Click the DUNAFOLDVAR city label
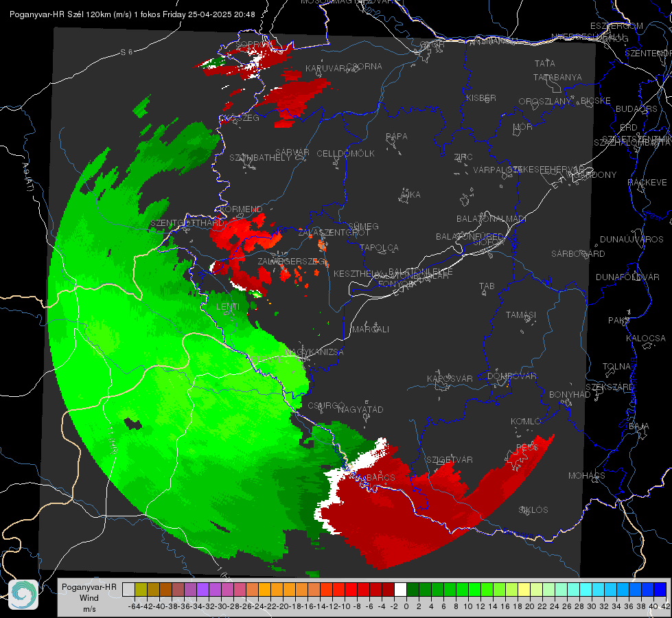Screen dimensions: 672x618 point(627,277)
